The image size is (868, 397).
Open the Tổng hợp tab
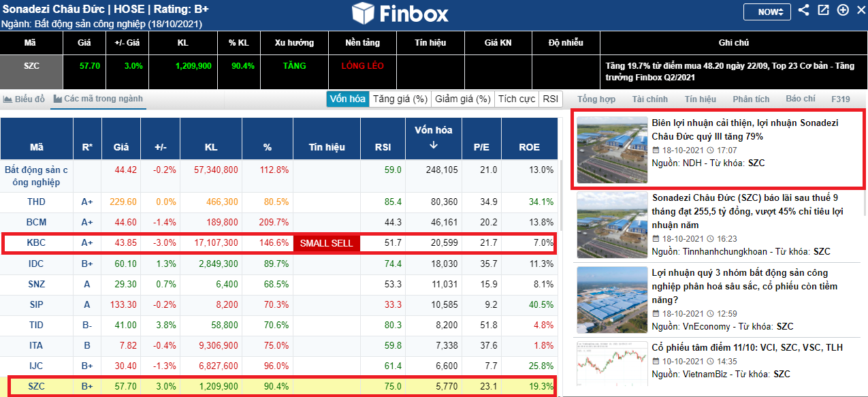tap(596, 99)
